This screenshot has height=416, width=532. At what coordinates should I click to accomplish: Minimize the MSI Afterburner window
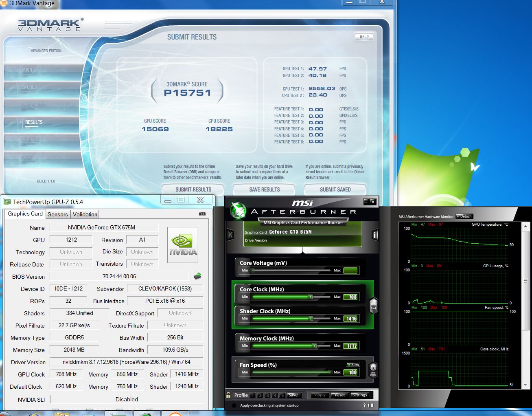coord(366,201)
